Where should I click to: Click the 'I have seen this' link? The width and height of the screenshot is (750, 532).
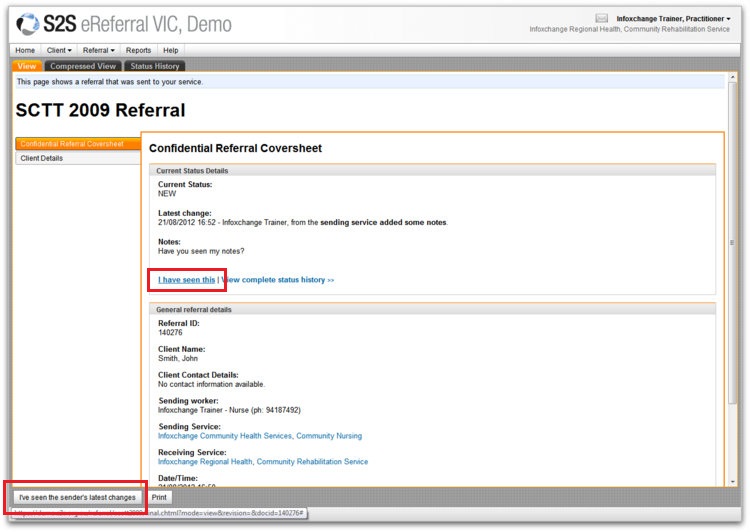click(187, 280)
